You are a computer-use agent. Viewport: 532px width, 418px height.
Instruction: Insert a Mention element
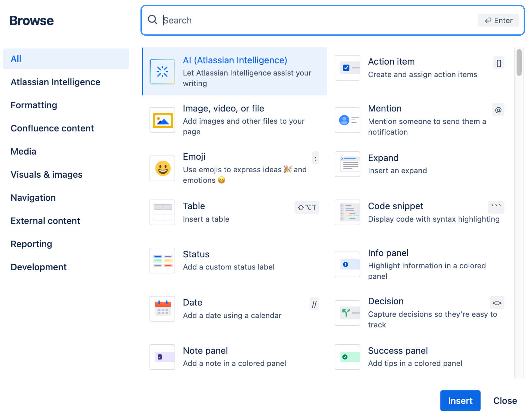[x=418, y=120]
